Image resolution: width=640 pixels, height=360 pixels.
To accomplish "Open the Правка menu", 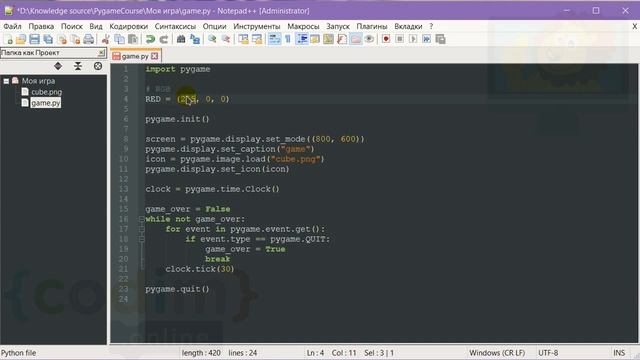I will (41, 26).
